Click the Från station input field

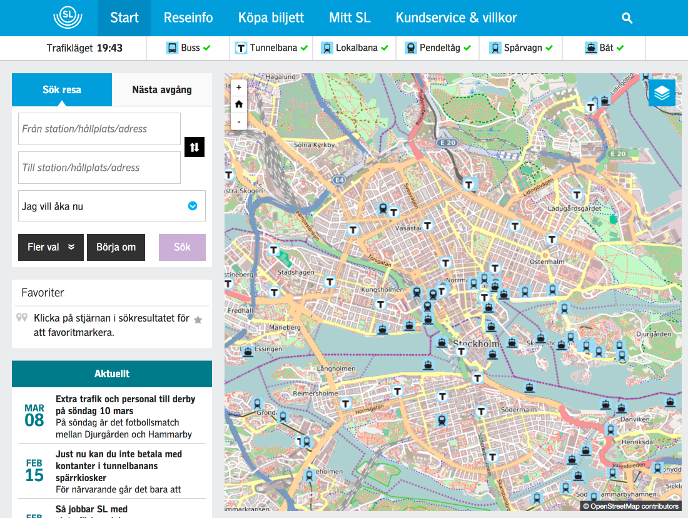(x=99, y=129)
